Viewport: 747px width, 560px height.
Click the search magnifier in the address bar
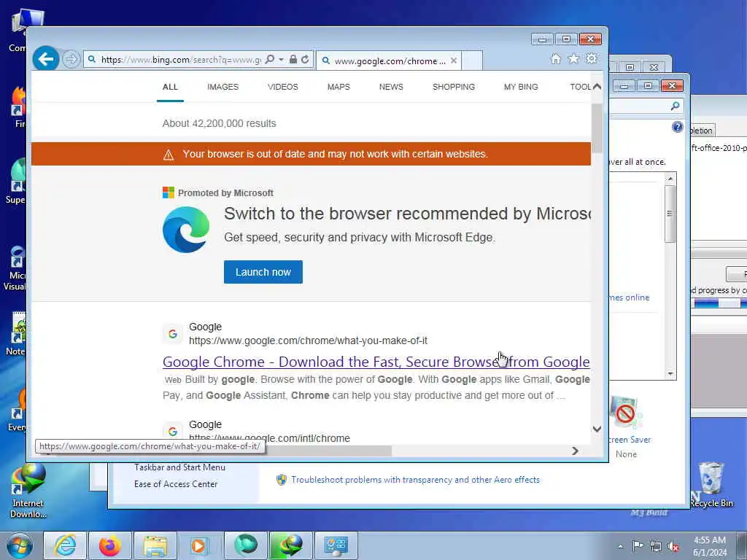click(x=270, y=60)
